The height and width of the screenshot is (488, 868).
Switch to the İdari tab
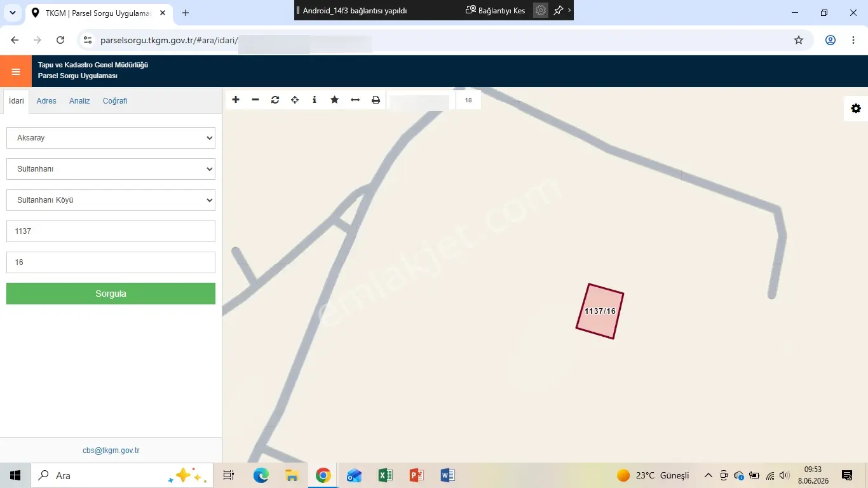[x=17, y=101]
